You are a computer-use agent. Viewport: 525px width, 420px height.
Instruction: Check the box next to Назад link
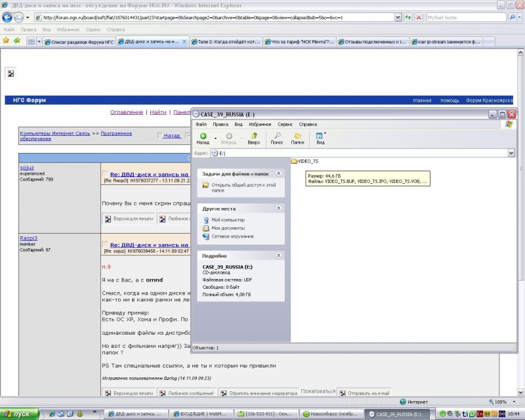(159, 136)
